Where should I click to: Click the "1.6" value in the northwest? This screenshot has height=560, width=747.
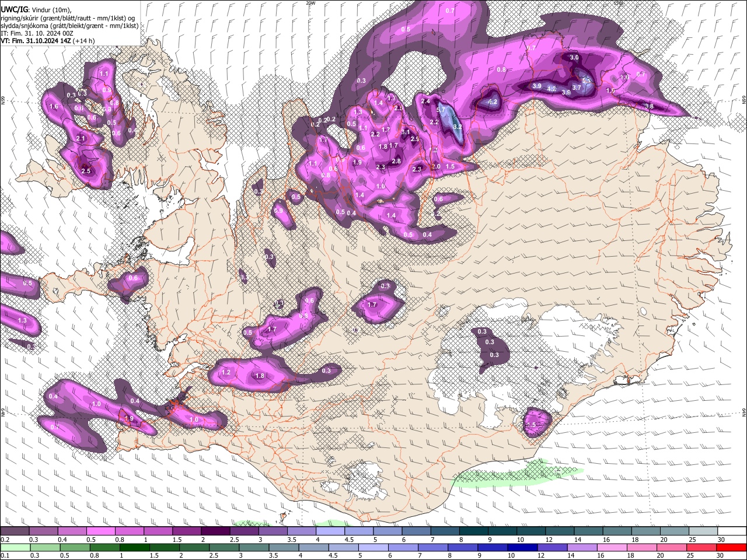[x=54, y=107]
